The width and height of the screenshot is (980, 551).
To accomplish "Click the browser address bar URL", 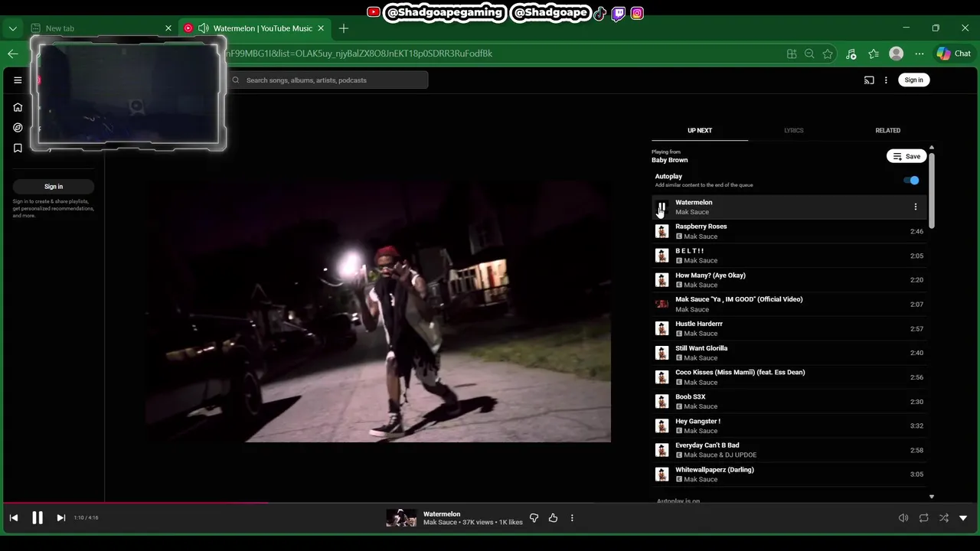I will point(358,54).
